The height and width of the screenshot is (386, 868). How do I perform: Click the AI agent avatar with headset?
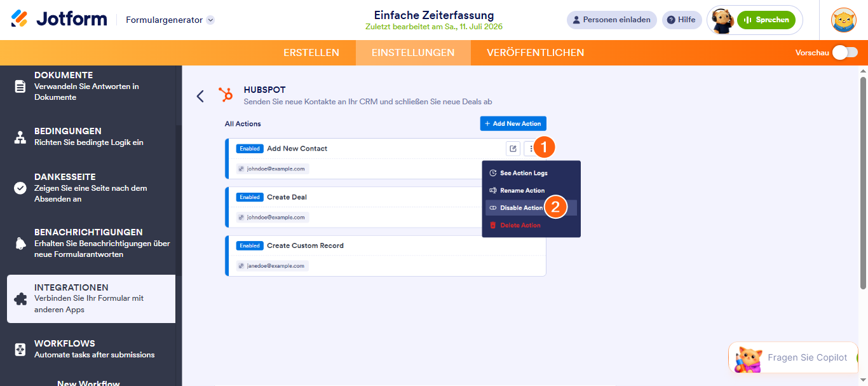[722, 20]
